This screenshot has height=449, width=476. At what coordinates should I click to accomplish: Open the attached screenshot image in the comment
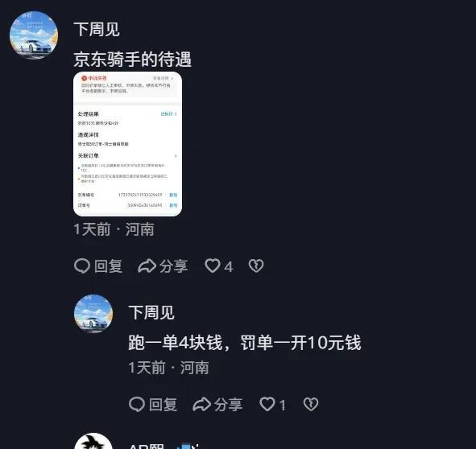(x=127, y=144)
